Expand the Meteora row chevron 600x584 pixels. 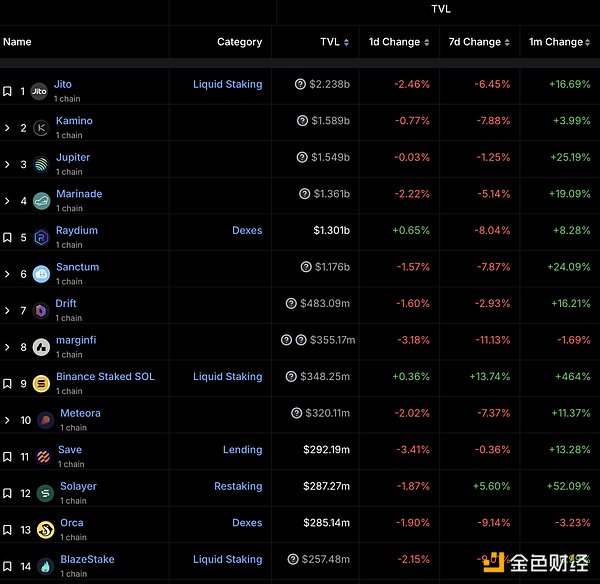click(7, 420)
